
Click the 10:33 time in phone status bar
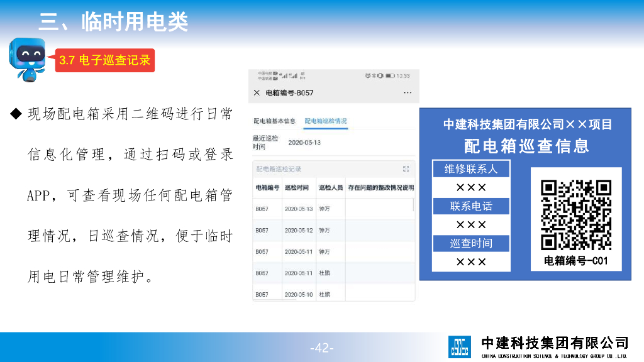pyautogui.click(x=403, y=76)
